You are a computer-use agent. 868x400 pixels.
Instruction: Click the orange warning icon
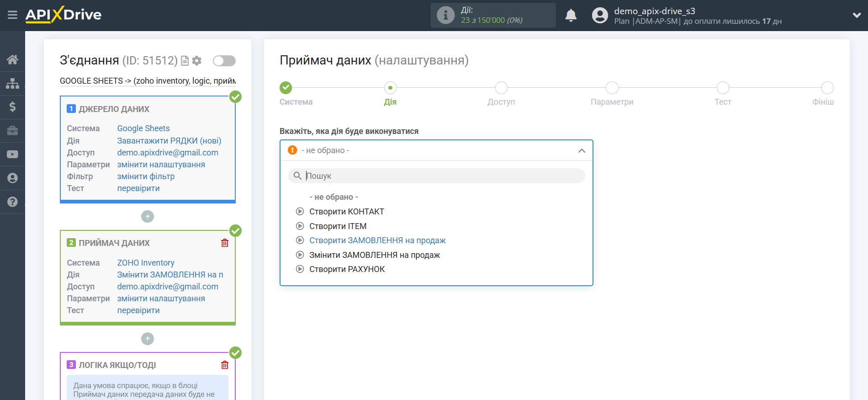[292, 150]
